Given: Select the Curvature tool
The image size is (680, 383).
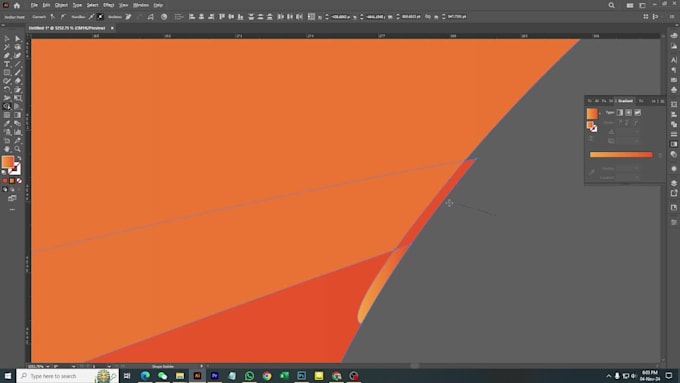Looking at the screenshot, I should tap(17, 56).
